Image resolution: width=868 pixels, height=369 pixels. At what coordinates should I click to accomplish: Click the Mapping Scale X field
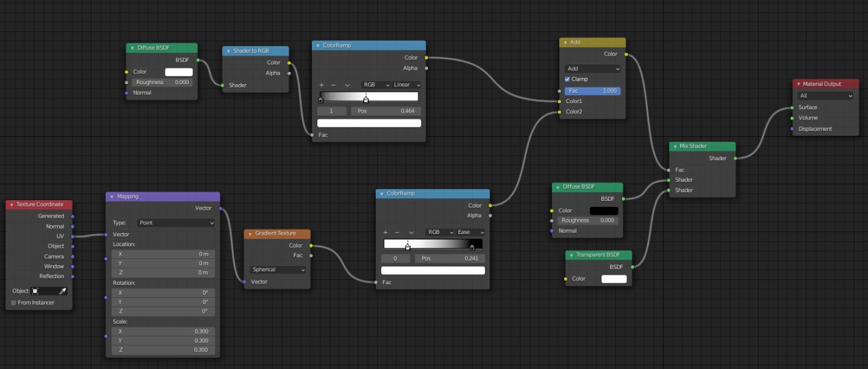pyautogui.click(x=163, y=331)
